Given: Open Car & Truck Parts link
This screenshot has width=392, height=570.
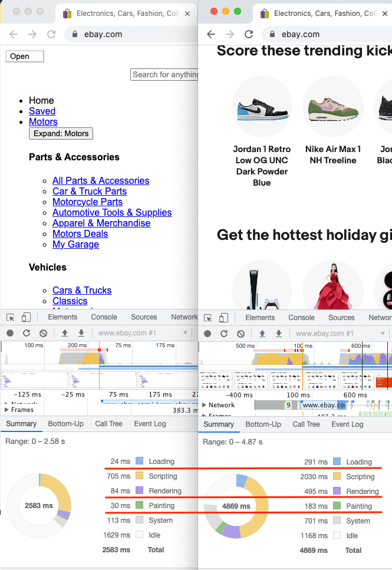Looking at the screenshot, I should pyautogui.click(x=90, y=191).
